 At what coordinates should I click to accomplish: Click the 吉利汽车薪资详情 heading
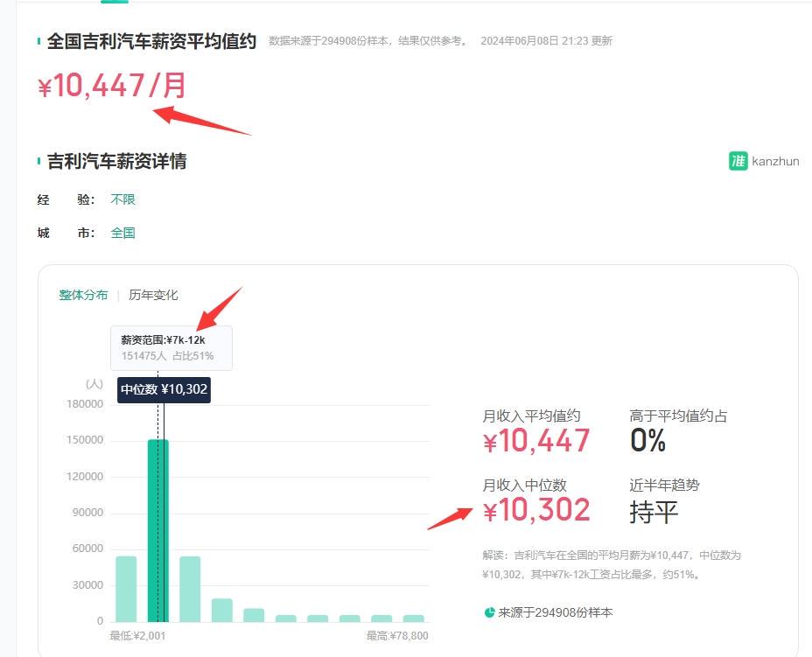click(x=117, y=161)
